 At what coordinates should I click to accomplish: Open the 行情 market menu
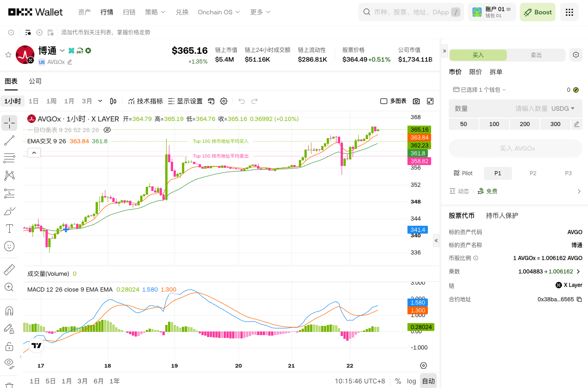coord(107,12)
